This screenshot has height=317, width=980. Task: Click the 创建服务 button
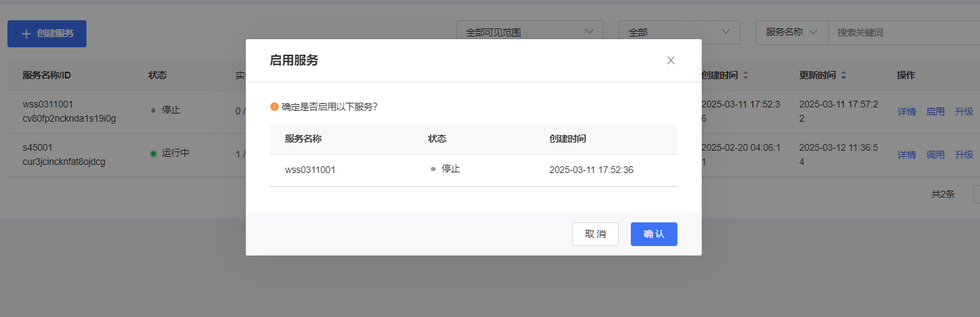point(47,33)
